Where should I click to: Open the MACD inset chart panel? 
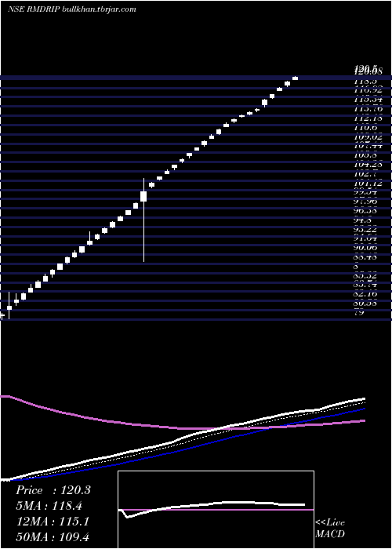click(216, 510)
